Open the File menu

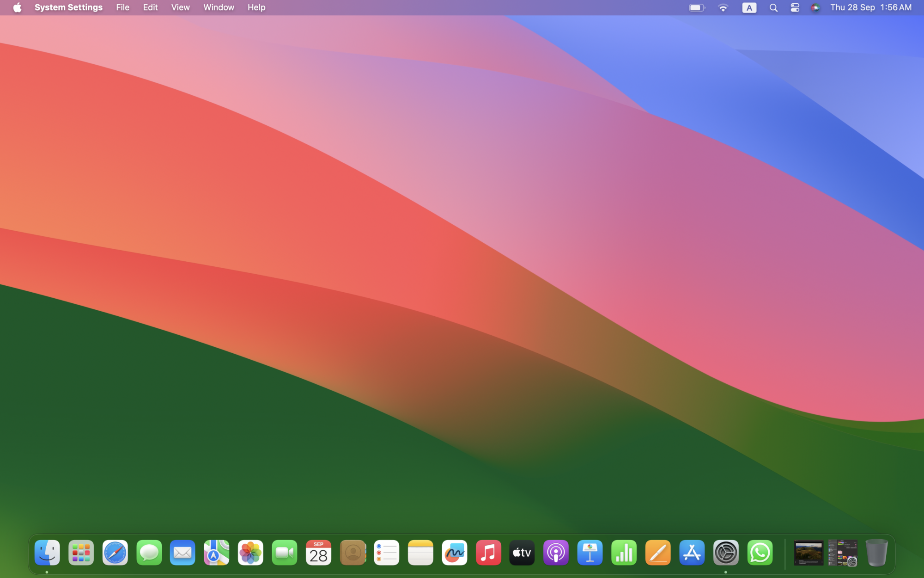click(x=122, y=7)
